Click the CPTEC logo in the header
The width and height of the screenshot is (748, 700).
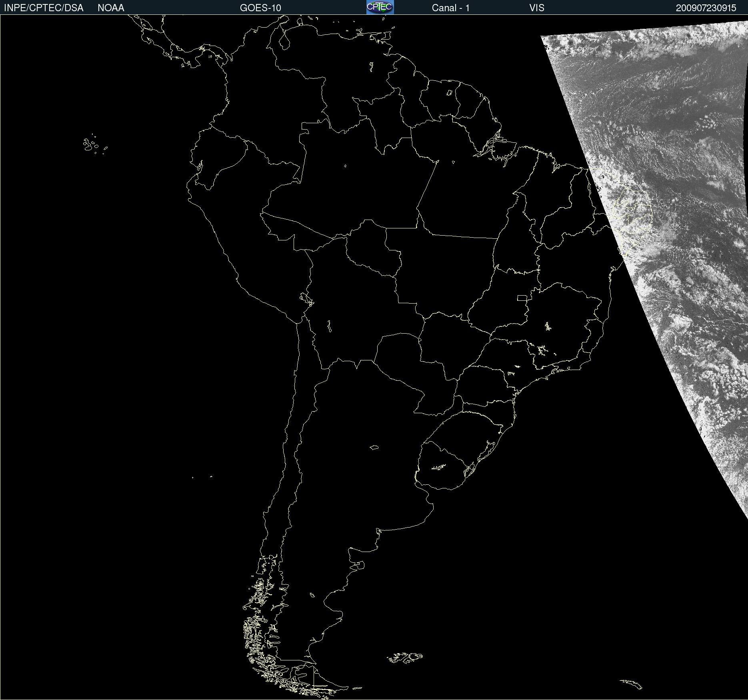coord(380,7)
